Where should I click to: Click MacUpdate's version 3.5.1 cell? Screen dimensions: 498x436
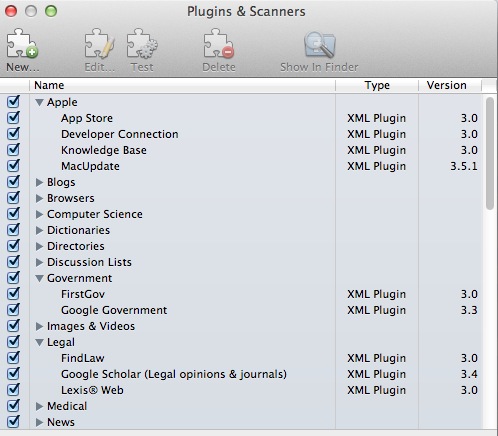tap(464, 166)
